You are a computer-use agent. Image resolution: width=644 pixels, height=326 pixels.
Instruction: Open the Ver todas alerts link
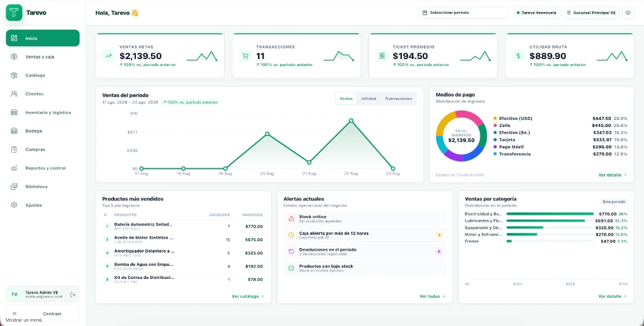pyautogui.click(x=432, y=296)
